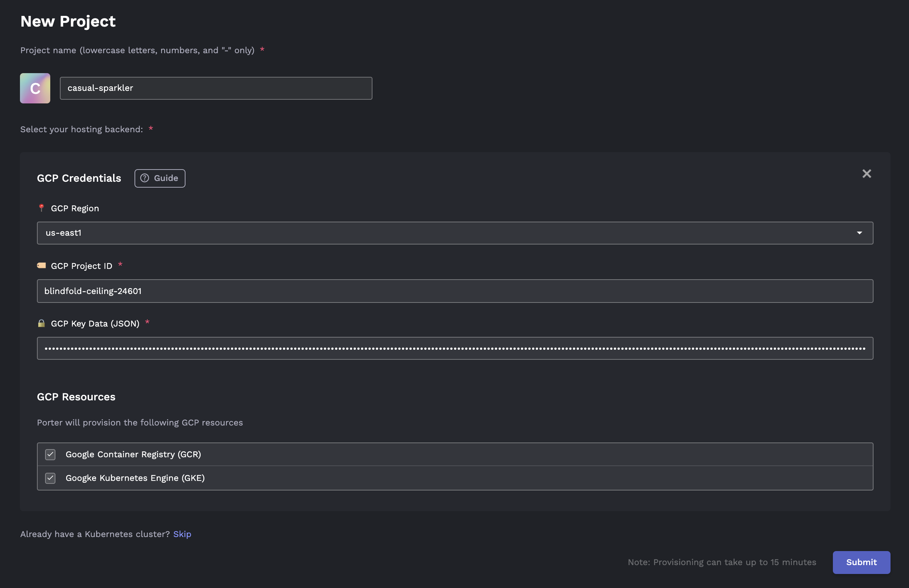
Task: Click the GCP Resources section heading
Action: pyautogui.click(x=76, y=397)
